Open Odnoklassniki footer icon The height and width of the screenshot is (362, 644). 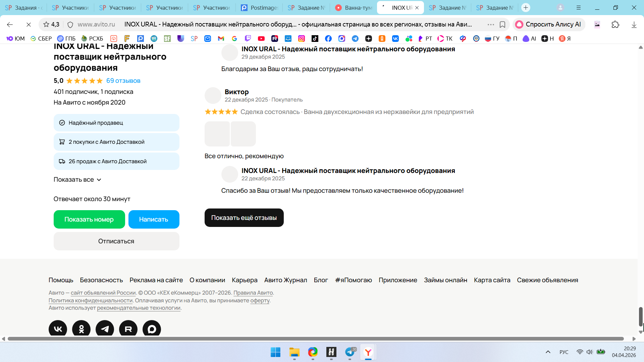81,329
